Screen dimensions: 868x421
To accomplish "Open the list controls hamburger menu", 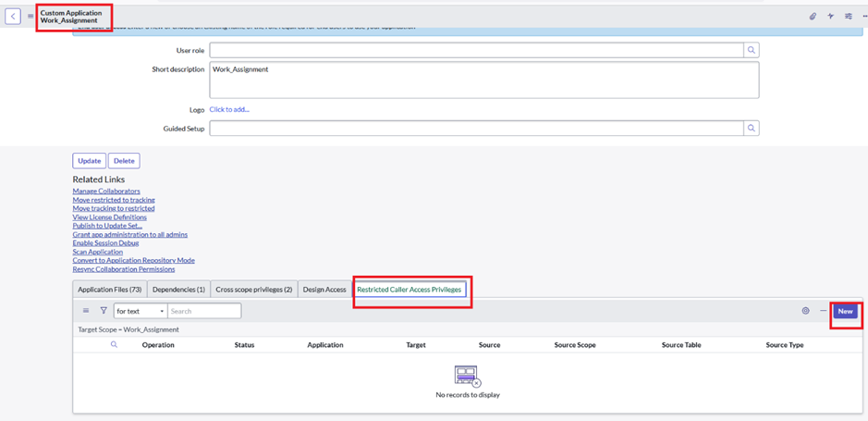I will tap(86, 311).
